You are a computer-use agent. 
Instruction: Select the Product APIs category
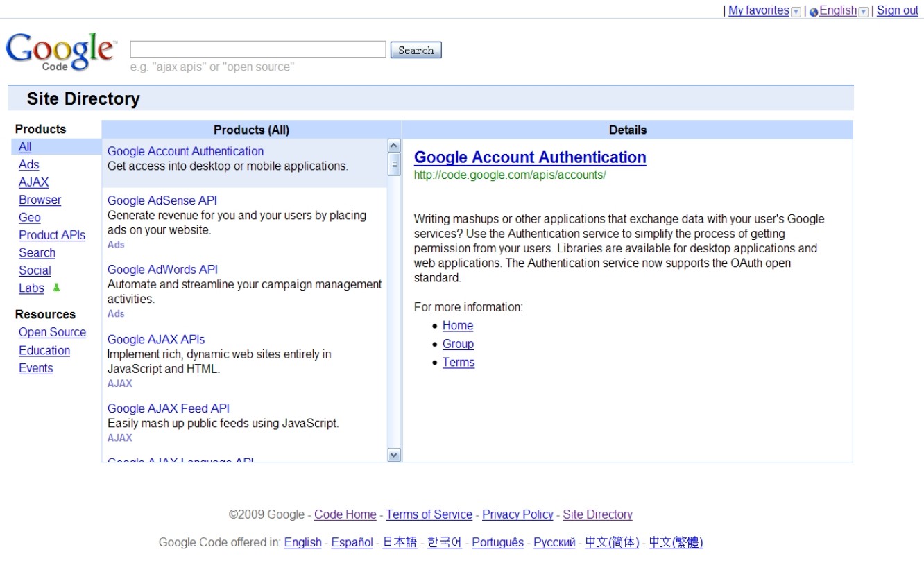(52, 235)
